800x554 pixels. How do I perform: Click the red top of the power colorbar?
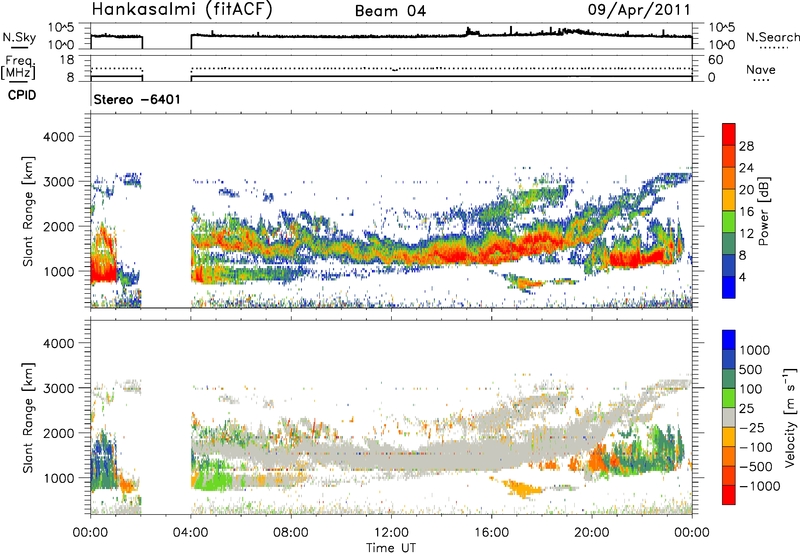click(729, 134)
